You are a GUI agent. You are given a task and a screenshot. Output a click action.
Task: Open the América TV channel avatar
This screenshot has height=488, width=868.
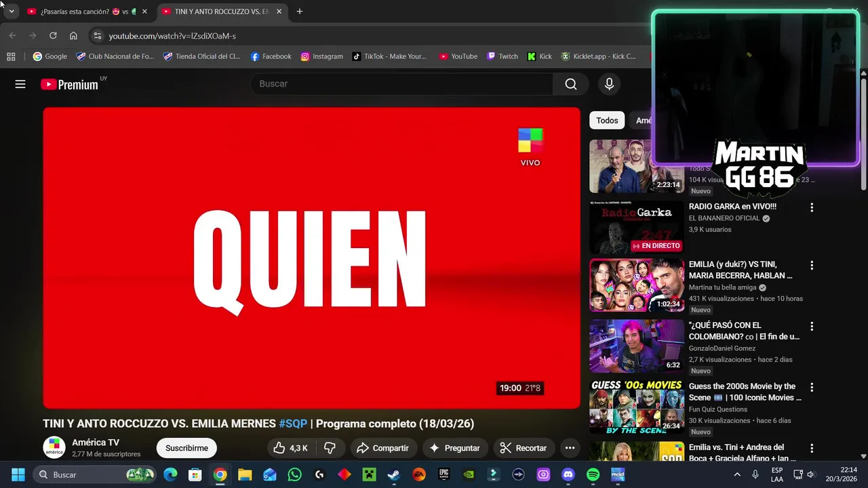click(54, 448)
